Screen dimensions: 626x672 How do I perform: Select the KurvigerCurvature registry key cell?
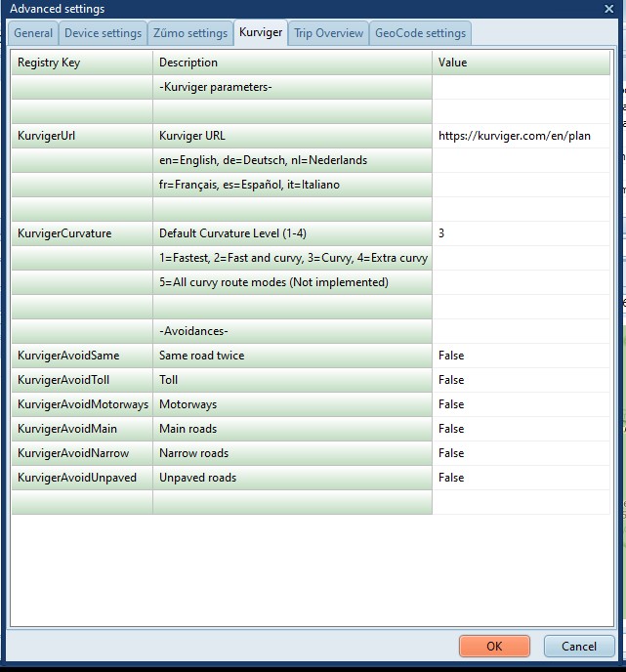(x=82, y=234)
